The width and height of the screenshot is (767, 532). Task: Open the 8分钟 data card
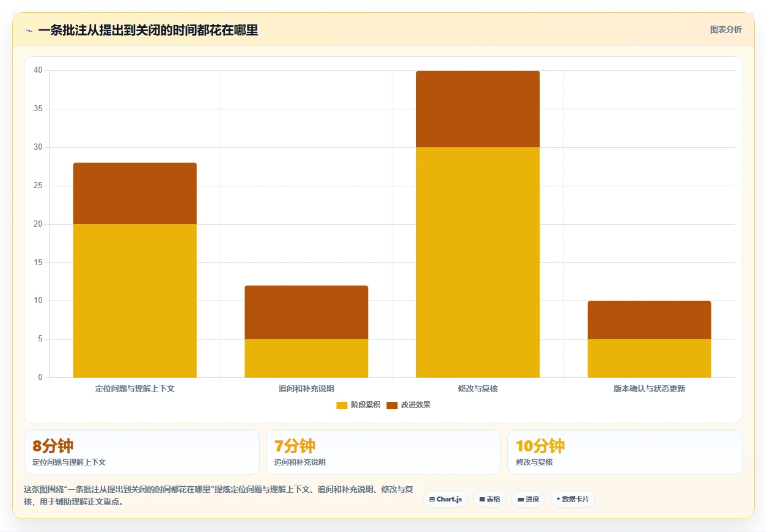click(x=142, y=452)
